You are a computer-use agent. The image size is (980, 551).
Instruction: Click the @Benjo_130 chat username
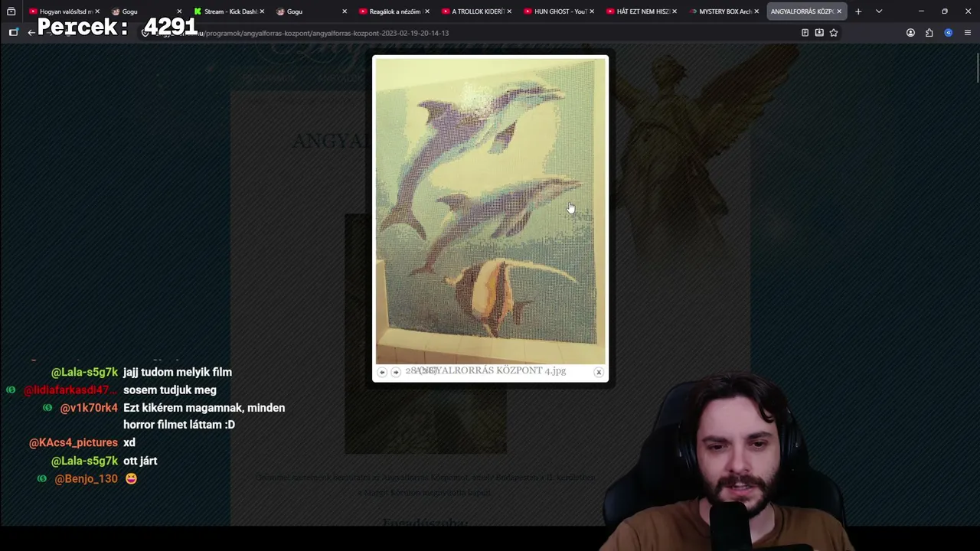86,479
